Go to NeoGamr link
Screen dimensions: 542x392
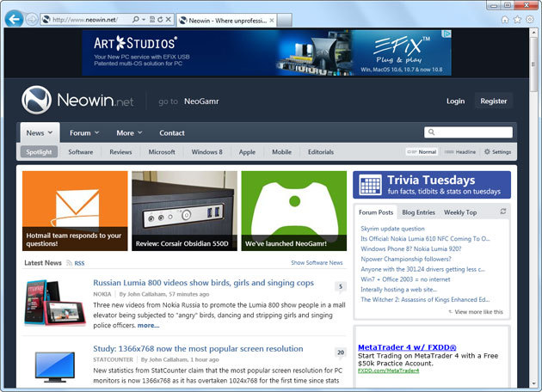[201, 101]
